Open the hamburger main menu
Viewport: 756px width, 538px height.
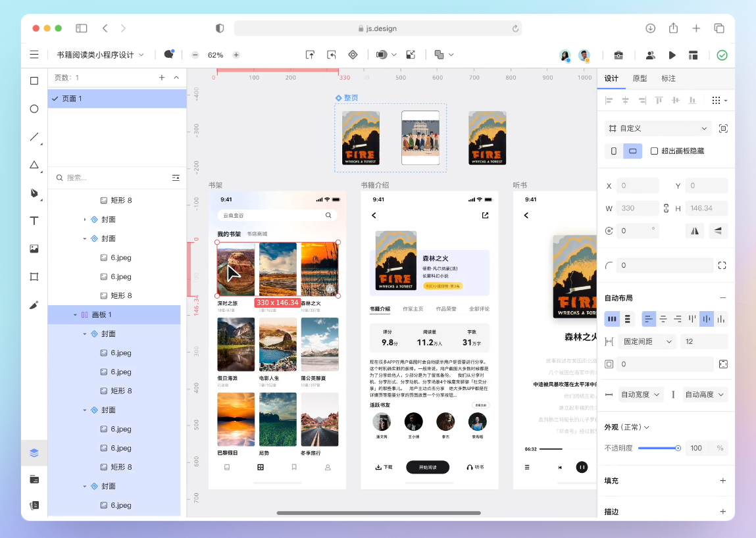[x=34, y=55]
